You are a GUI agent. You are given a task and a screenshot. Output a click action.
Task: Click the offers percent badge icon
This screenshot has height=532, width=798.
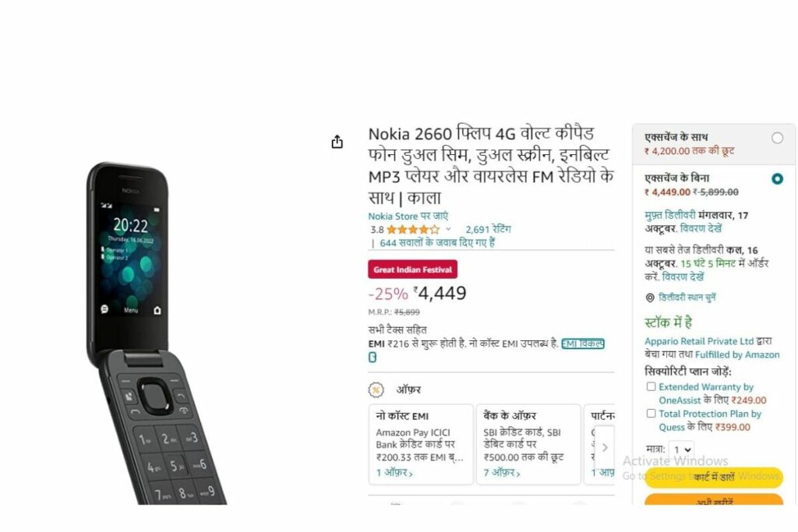click(x=376, y=390)
